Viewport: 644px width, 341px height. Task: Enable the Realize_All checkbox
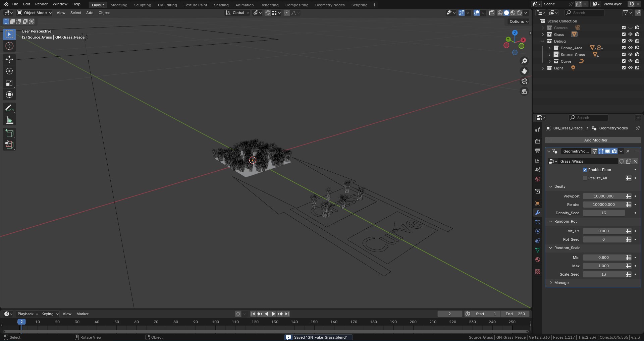pyautogui.click(x=585, y=178)
